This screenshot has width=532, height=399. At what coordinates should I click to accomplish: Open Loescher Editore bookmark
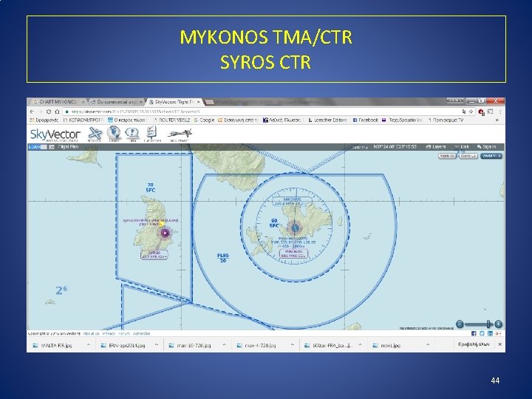coord(328,120)
